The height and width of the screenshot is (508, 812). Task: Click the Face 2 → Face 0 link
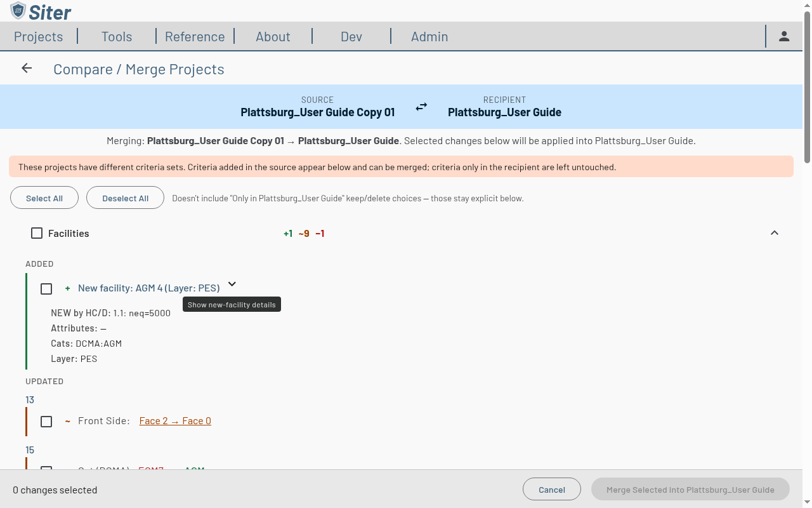(175, 421)
